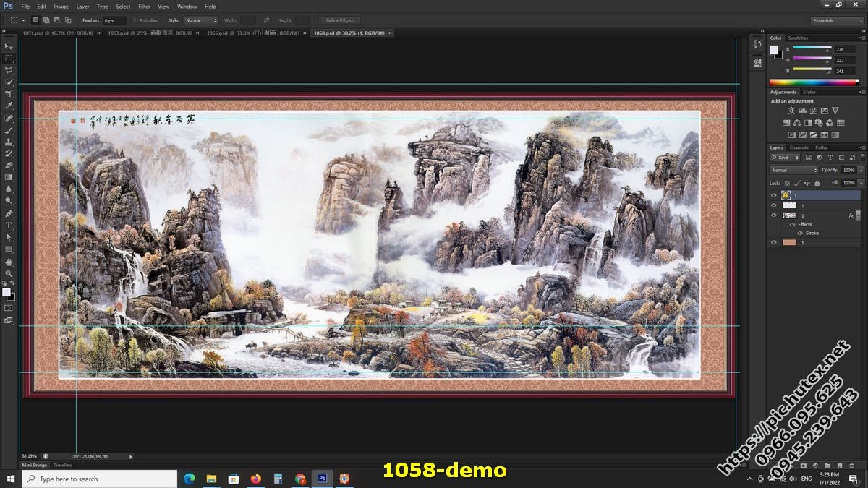Open the layer Kind filter dropdown
The image size is (868, 488).
point(786,157)
